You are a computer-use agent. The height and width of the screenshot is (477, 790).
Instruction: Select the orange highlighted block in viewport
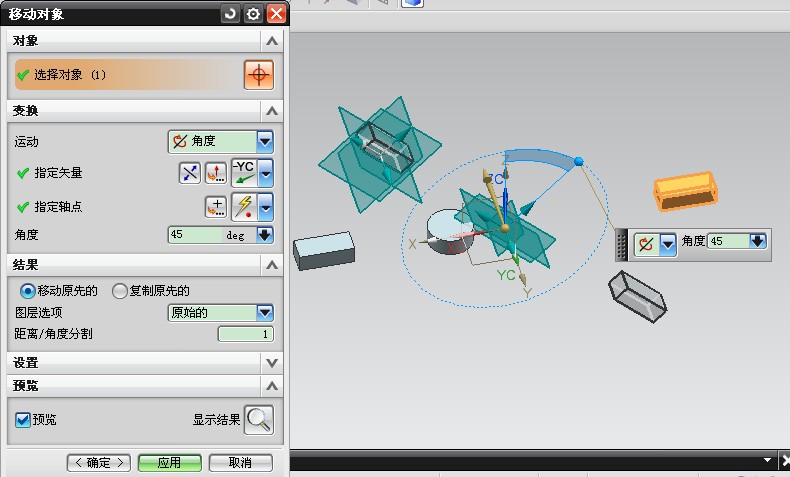(x=685, y=191)
